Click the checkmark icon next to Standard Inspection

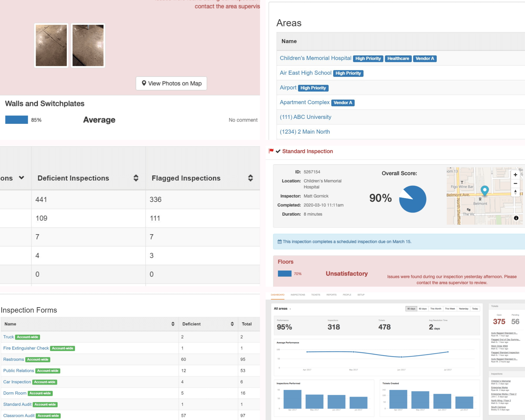(278, 151)
